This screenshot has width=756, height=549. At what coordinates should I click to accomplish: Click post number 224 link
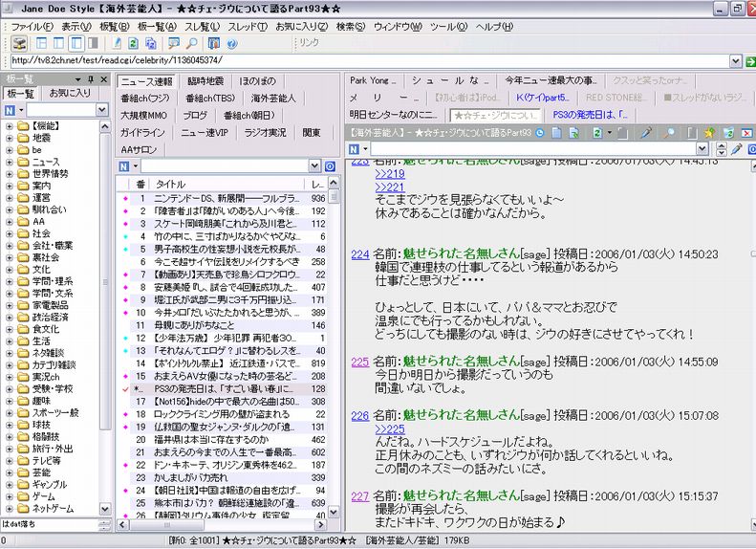(x=359, y=254)
